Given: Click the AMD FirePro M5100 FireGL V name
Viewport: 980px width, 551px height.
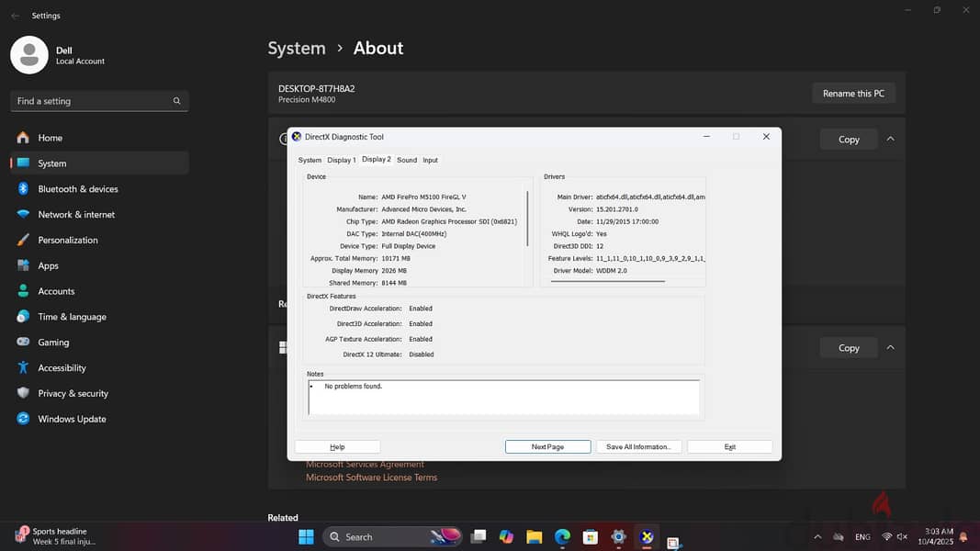Looking at the screenshot, I should pyautogui.click(x=423, y=197).
